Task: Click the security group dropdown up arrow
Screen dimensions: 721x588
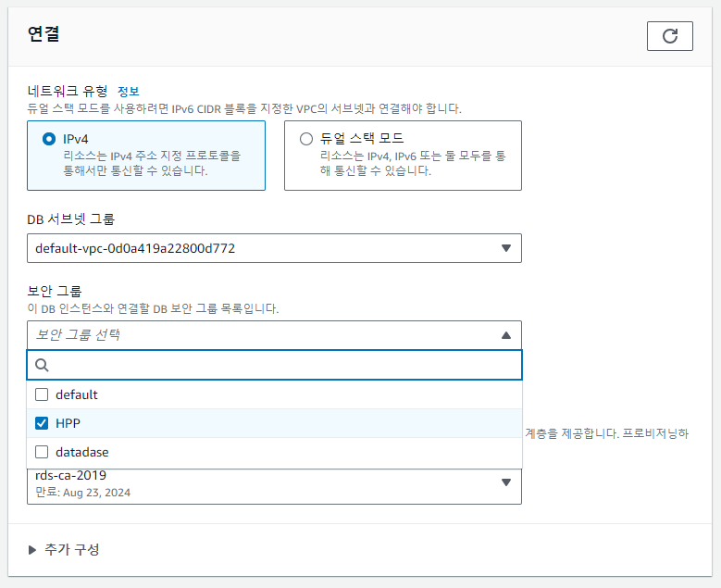Action: pyautogui.click(x=506, y=335)
